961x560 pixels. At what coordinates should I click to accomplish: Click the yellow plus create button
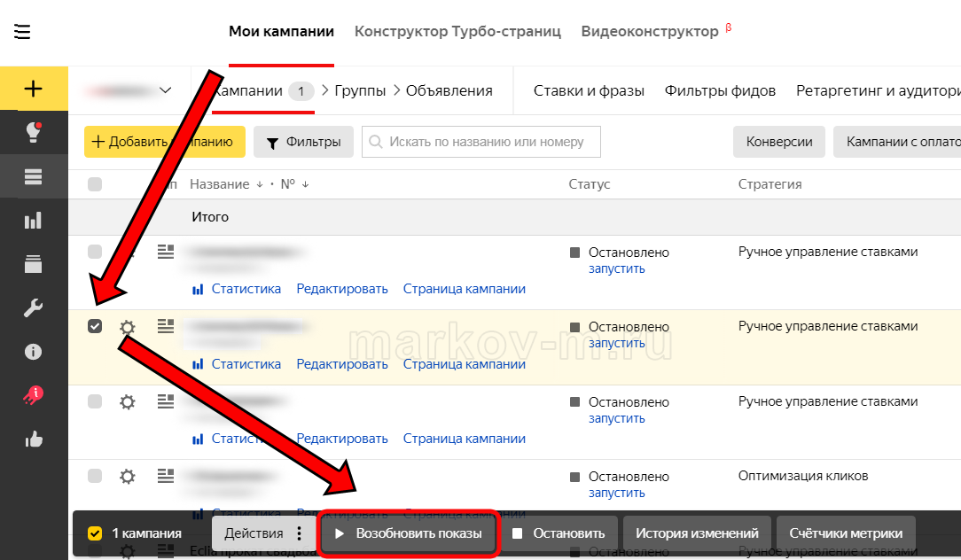(x=34, y=89)
